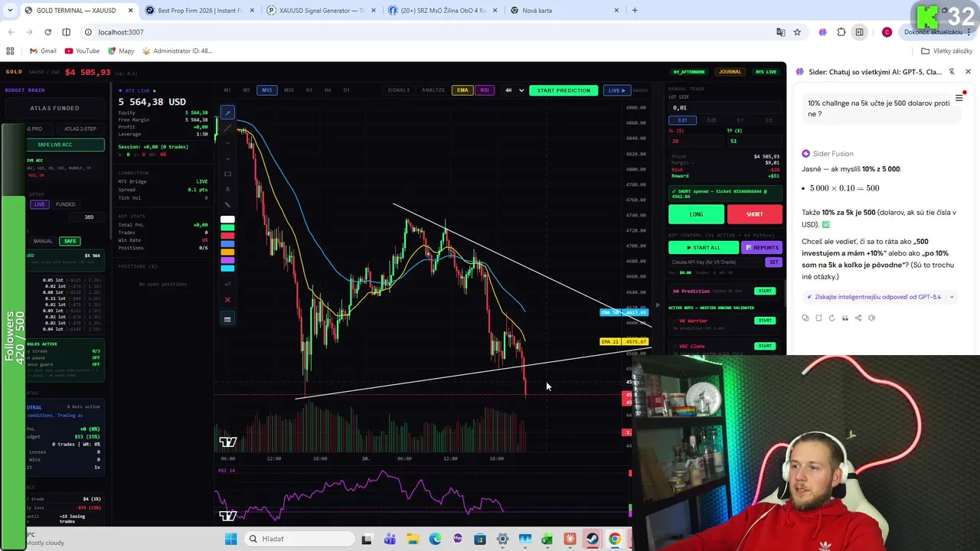Start the H4 Prediction bot

(x=765, y=291)
